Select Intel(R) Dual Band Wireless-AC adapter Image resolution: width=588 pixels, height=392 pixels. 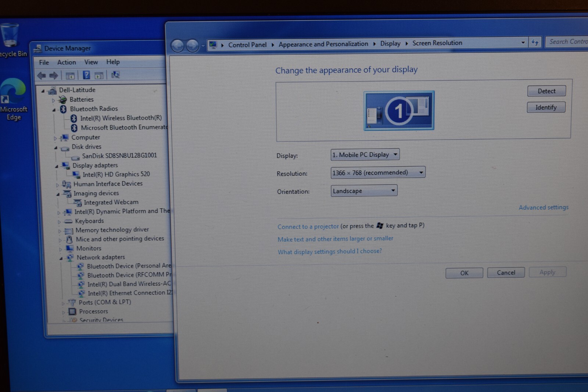click(129, 284)
